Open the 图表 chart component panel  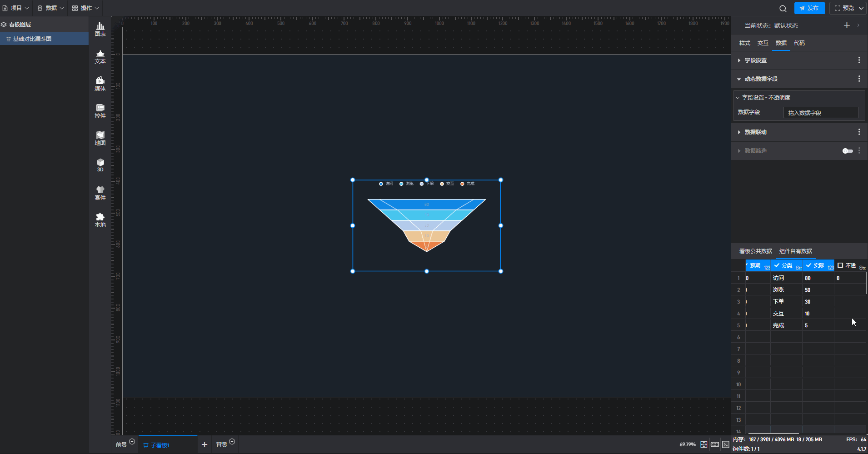(x=100, y=29)
